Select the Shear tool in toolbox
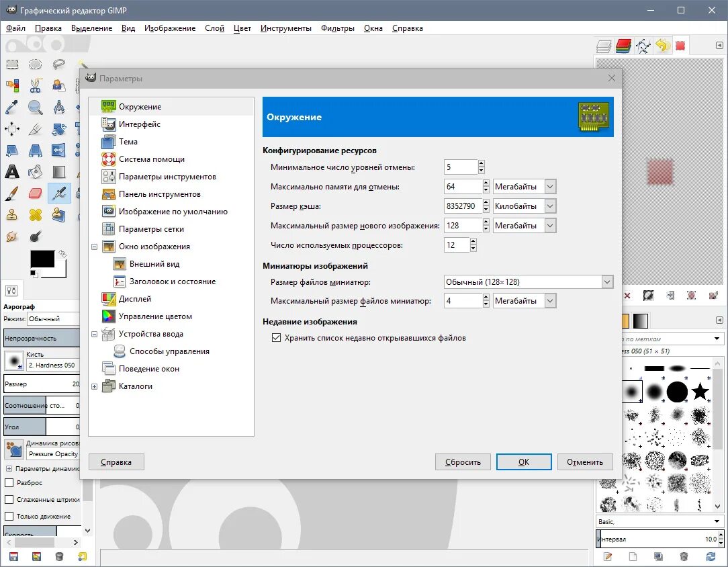Image resolution: width=728 pixels, height=567 pixels. [12, 150]
